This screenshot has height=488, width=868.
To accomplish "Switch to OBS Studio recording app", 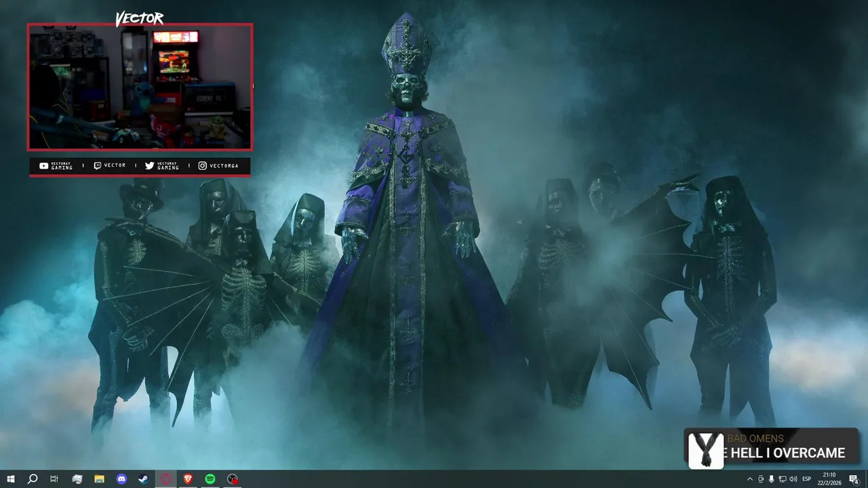I will [233, 479].
